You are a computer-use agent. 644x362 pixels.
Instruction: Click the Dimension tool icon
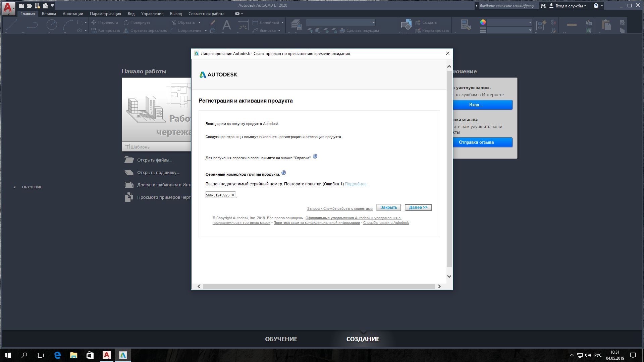[x=243, y=25]
